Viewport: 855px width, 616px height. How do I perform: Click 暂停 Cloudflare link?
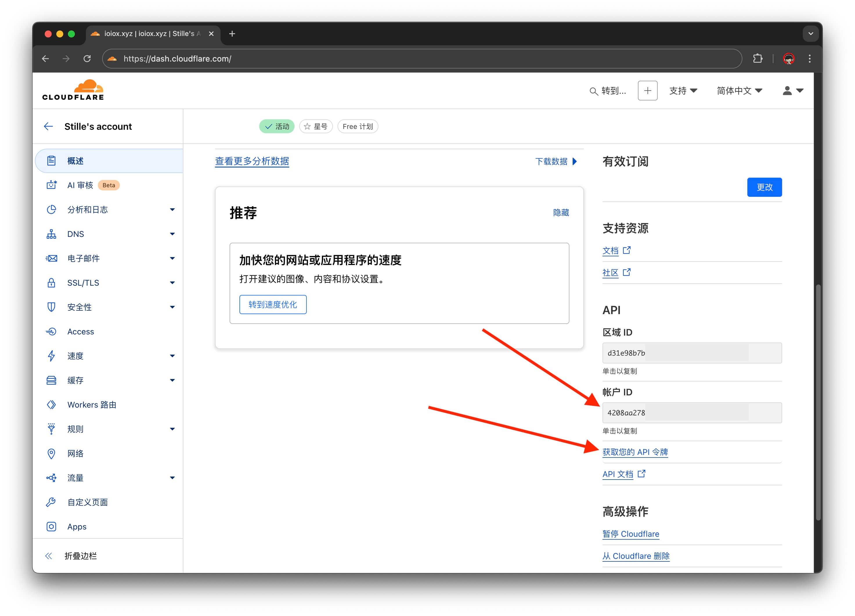(x=631, y=534)
